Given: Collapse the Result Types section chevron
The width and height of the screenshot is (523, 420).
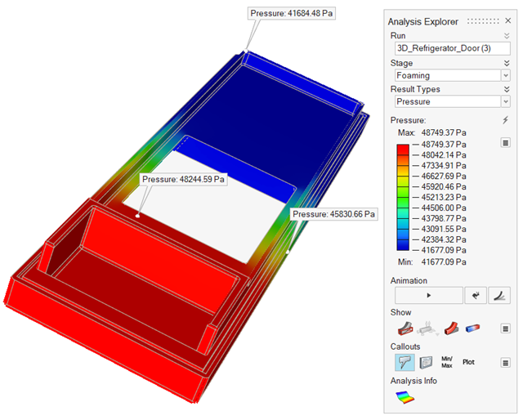Looking at the screenshot, I should tap(507, 89).
